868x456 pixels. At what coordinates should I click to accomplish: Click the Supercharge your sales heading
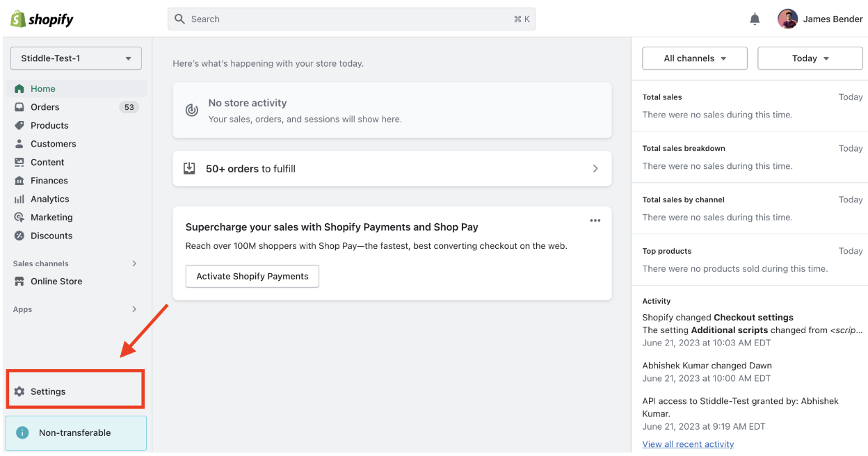point(332,227)
